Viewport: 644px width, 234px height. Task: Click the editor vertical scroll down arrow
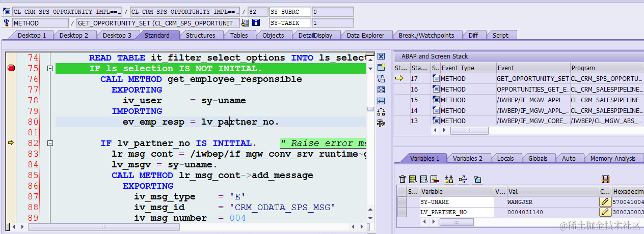(371, 217)
